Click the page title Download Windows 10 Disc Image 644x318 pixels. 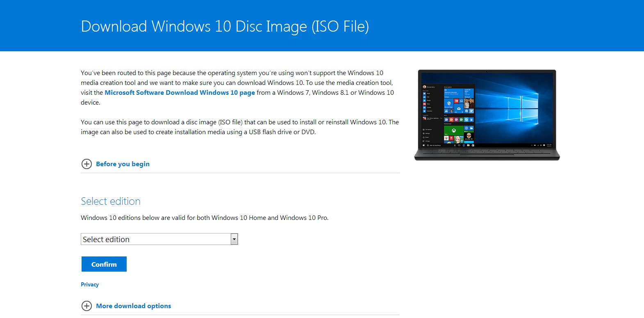(x=225, y=26)
